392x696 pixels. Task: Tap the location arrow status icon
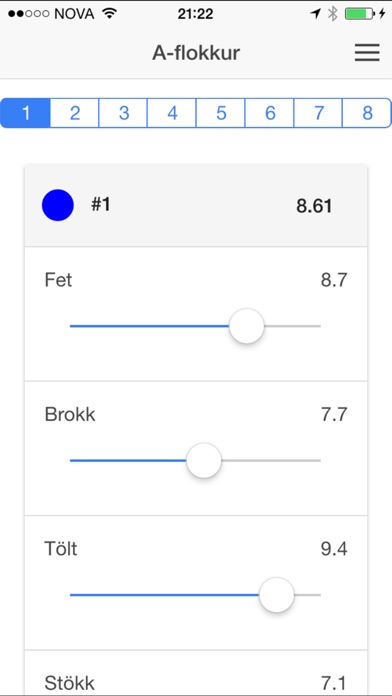[316, 14]
